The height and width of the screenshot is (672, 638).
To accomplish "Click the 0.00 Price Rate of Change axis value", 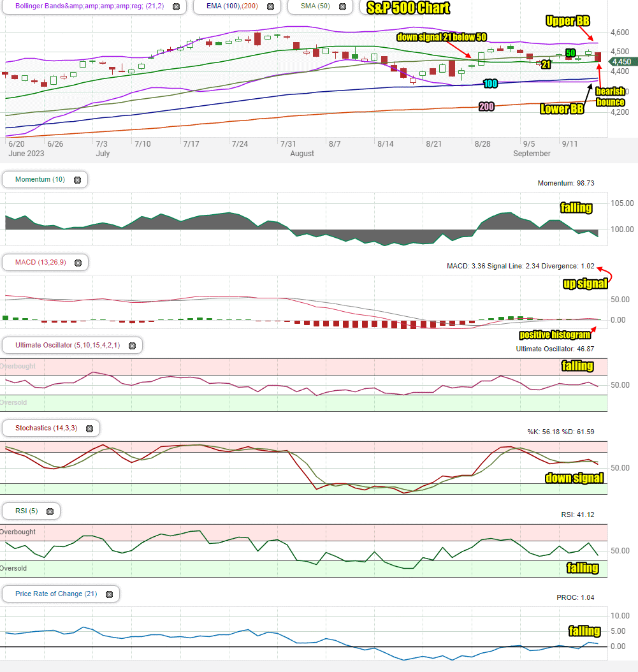I will click(x=618, y=646).
